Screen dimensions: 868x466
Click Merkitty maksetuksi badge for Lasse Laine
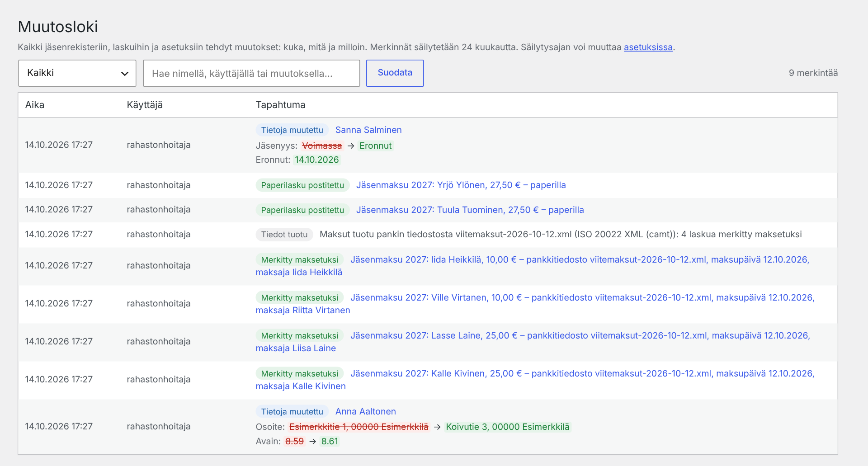pyautogui.click(x=300, y=336)
